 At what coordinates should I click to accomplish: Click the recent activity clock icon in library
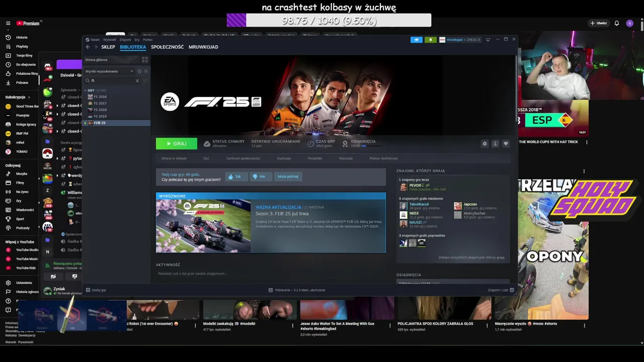coord(139,71)
